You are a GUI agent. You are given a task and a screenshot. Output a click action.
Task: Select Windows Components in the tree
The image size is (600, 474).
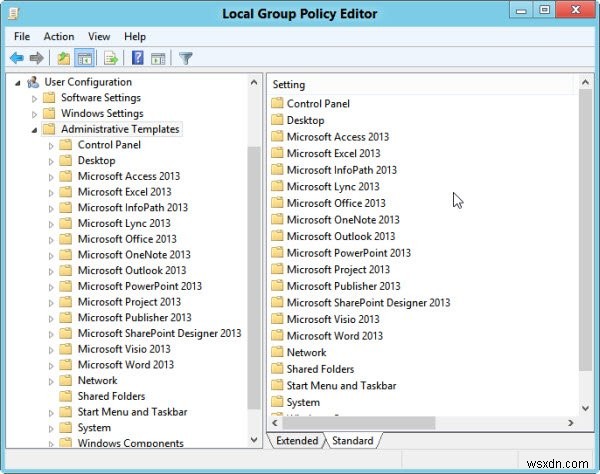click(x=130, y=442)
